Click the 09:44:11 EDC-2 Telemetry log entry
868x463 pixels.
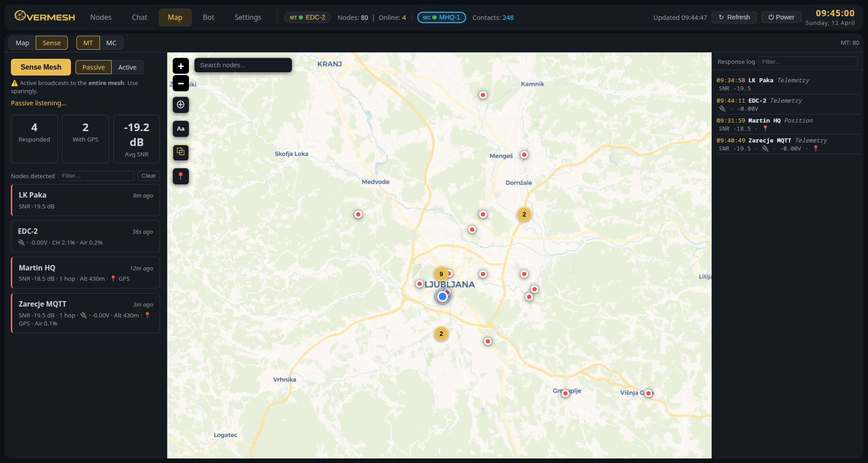pos(788,104)
